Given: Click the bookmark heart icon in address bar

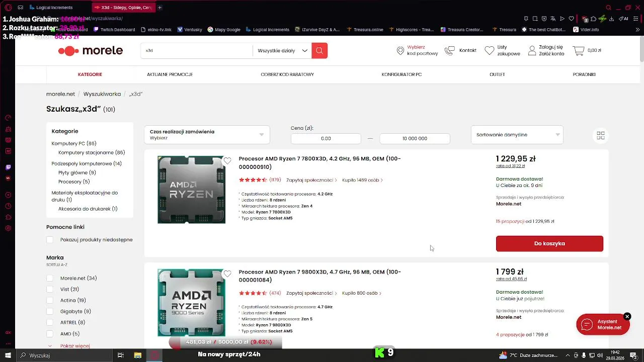Looking at the screenshot, I should point(571,19).
